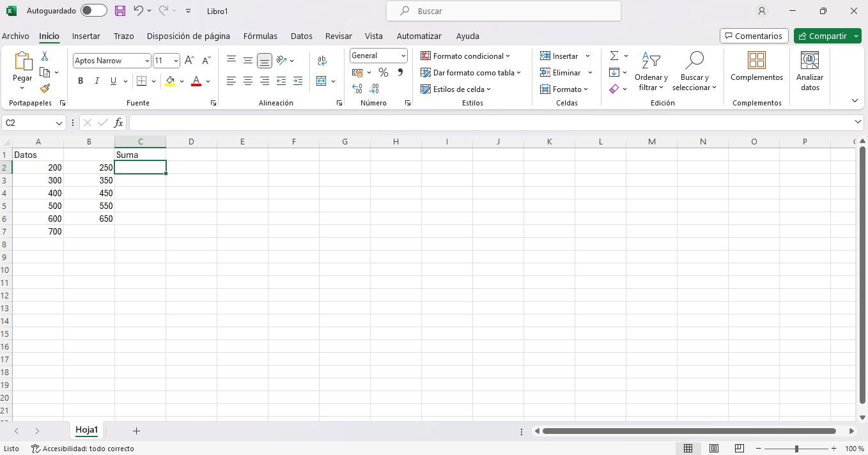Apply percent style to the cell
Image resolution: width=868 pixels, height=455 pixels.
coord(383,73)
